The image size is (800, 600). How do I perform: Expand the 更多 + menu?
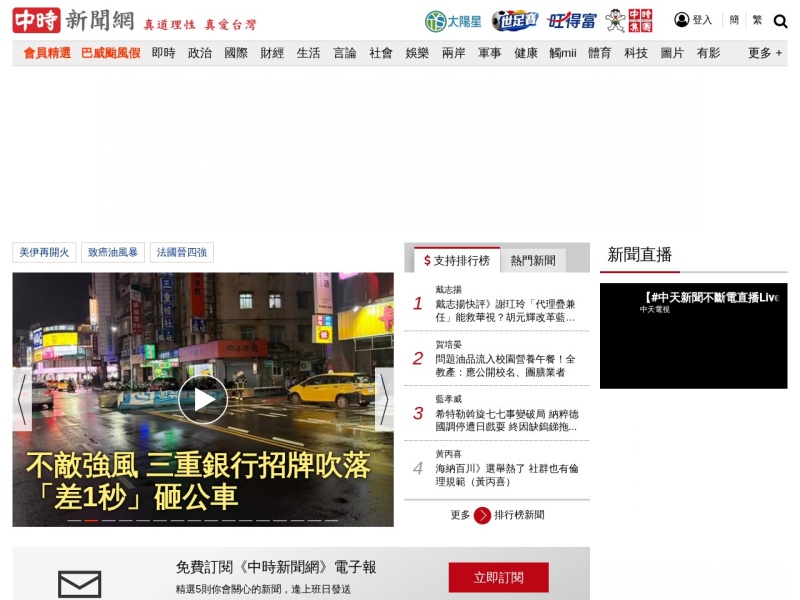point(765,53)
